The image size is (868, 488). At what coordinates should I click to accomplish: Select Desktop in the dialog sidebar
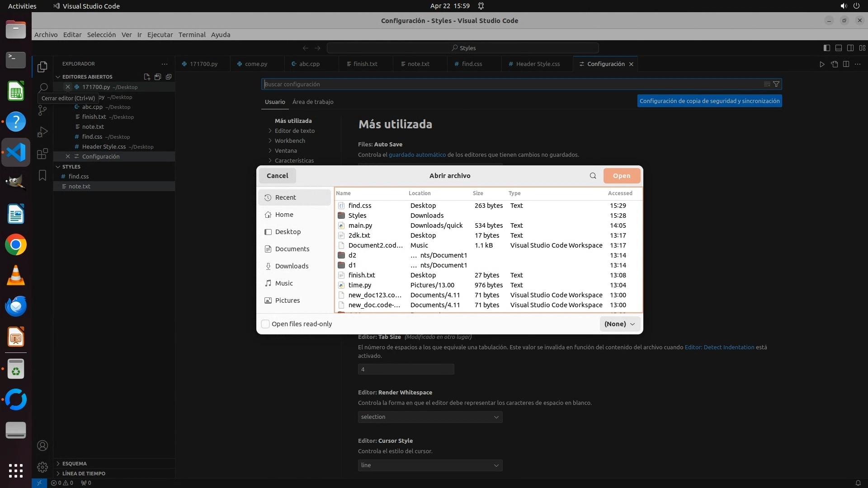(x=288, y=232)
